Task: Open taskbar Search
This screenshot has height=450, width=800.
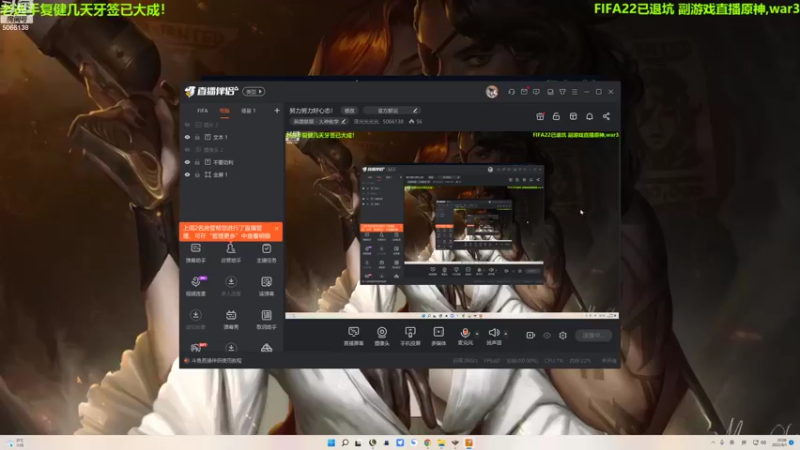Action: [x=345, y=442]
